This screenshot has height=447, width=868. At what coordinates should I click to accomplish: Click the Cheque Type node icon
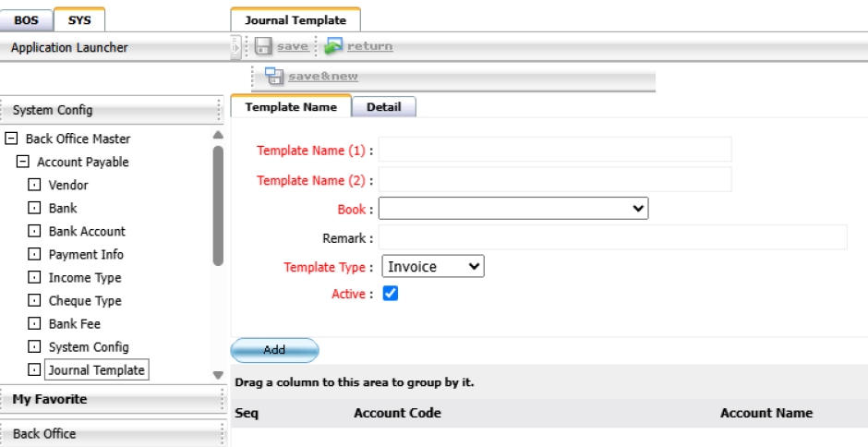click(x=35, y=301)
